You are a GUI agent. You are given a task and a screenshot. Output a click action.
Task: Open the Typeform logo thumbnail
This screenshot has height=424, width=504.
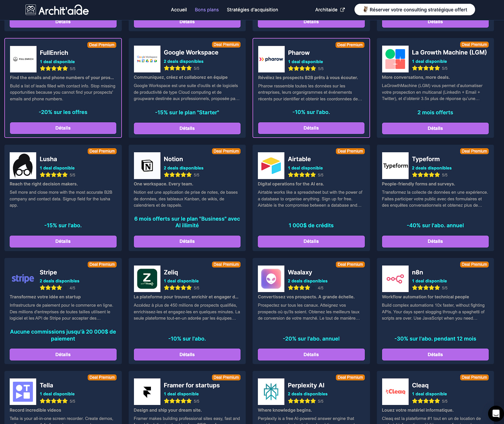click(x=395, y=165)
